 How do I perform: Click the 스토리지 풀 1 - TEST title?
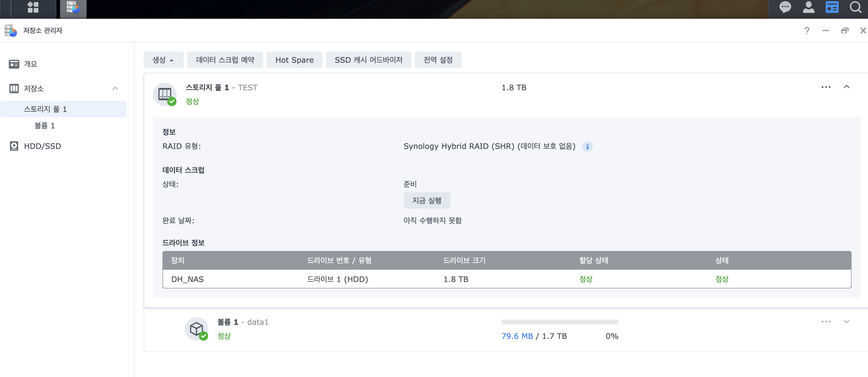(x=221, y=88)
